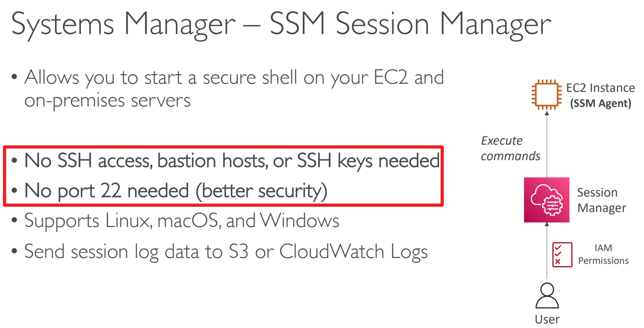644x328 pixels.
Task: Click the "EC2 Instance" diagram label
Action: point(600,88)
